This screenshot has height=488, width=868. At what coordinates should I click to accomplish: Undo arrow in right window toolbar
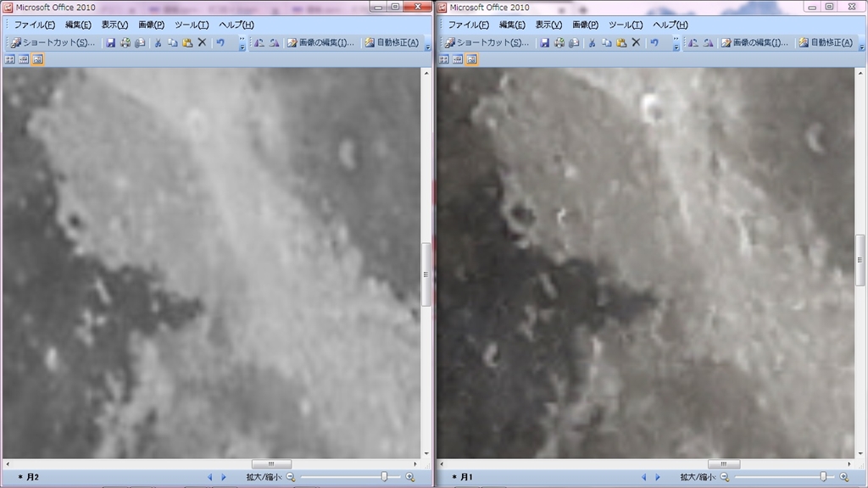[x=654, y=42]
